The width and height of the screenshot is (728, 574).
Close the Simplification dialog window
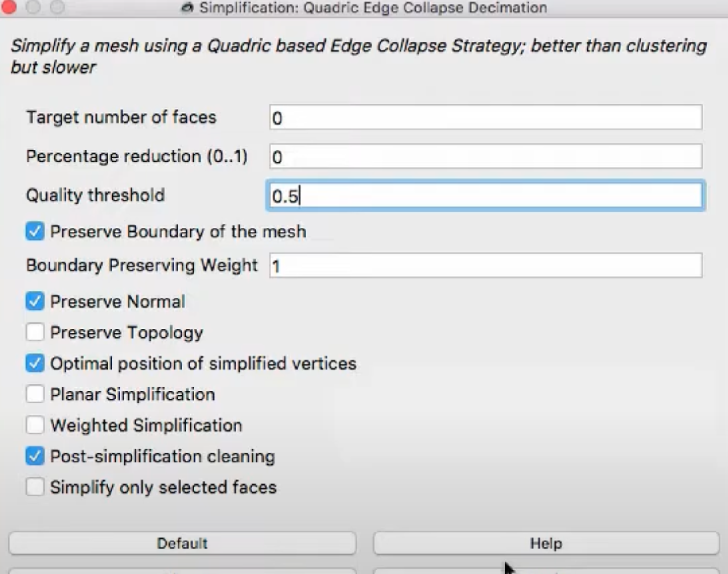click(8, 7)
